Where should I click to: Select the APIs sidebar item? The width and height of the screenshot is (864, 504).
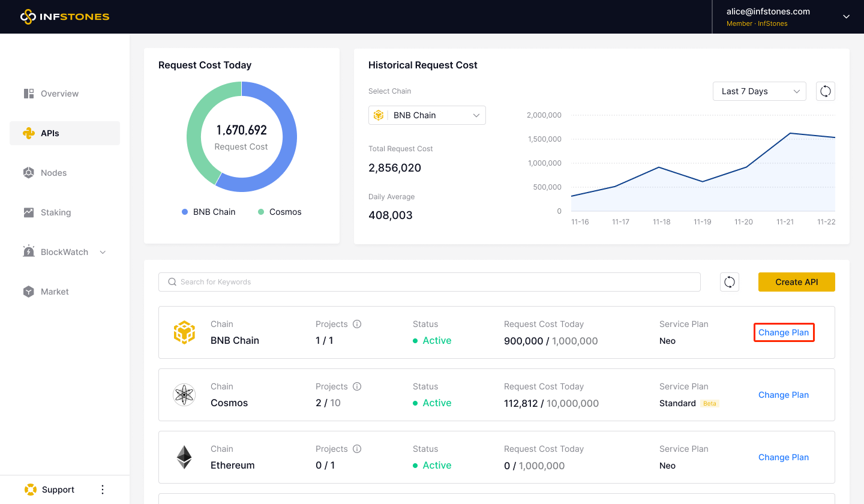65,133
